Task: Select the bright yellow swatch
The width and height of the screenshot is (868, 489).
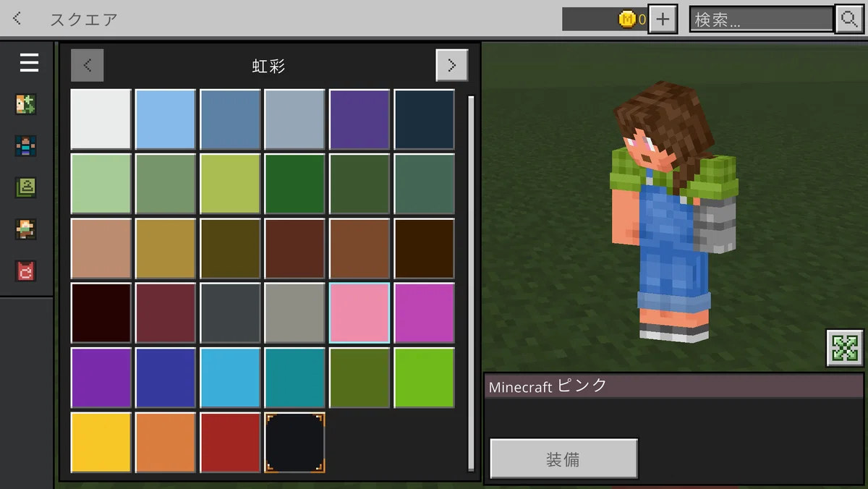Action: coord(101,443)
